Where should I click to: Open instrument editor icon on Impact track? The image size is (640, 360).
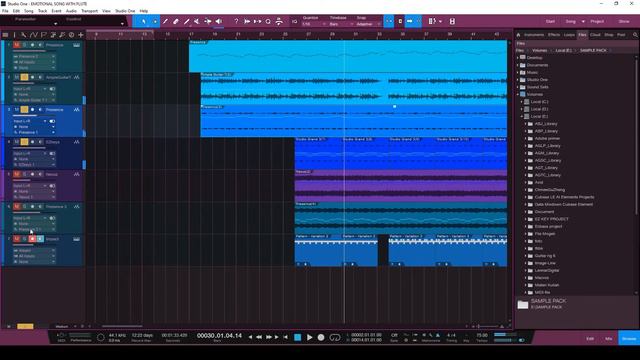[x=76, y=239]
